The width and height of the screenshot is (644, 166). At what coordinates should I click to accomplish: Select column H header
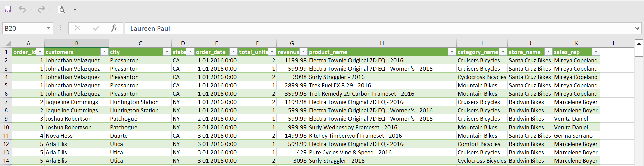tap(382, 43)
